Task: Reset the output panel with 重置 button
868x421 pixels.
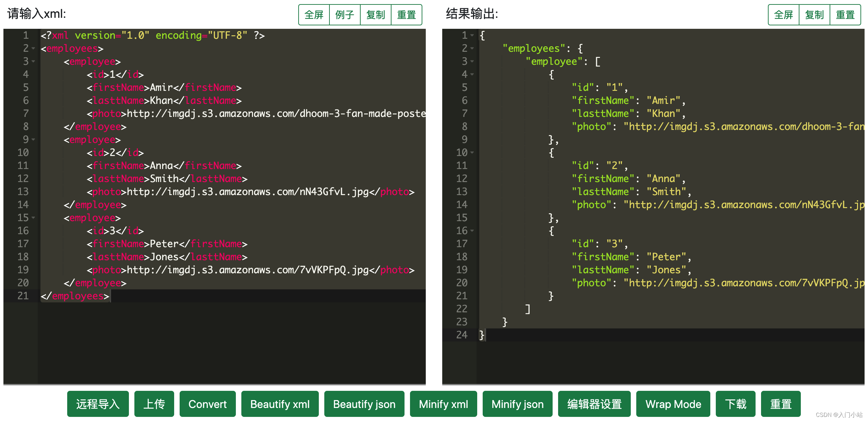Action: 845,15
